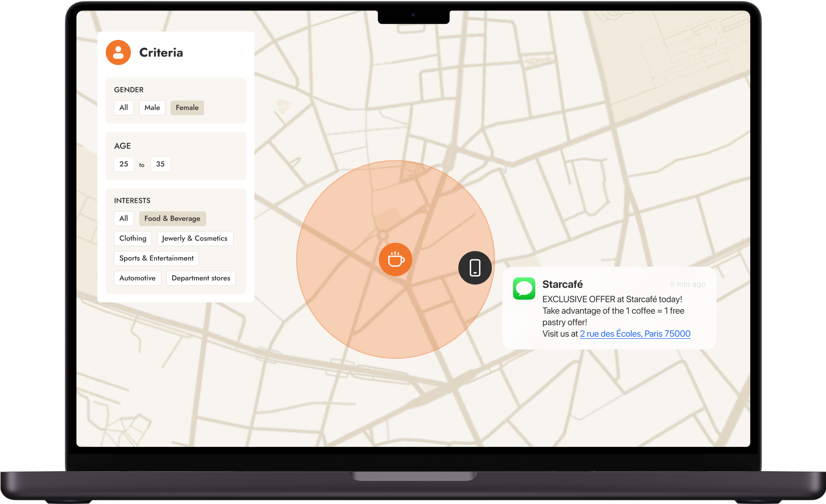Click inside the orange geofence radius circle
Viewport: 826px width, 504px height.
349,307
